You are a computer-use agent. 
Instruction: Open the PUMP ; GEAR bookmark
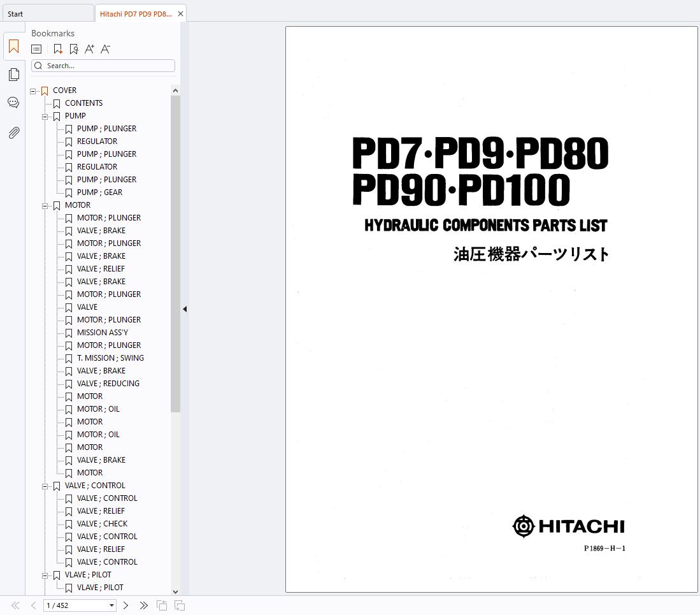point(99,192)
